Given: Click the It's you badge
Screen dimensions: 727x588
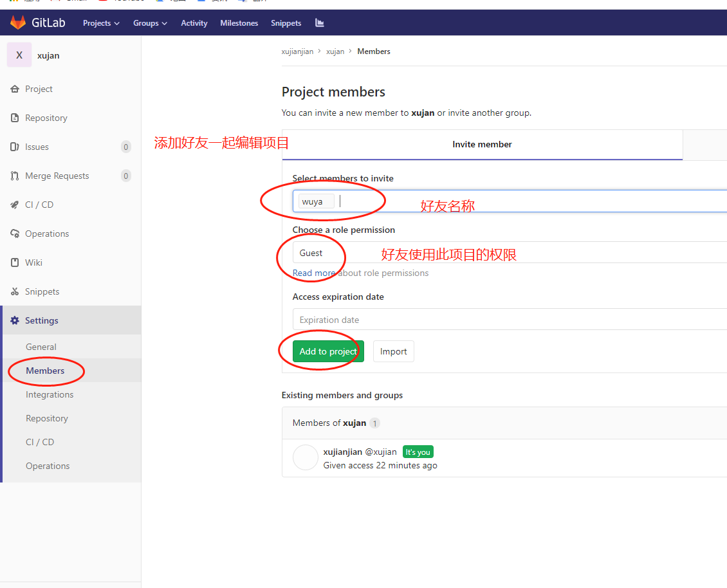Looking at the screenshot, I should [x=418, y=452].
